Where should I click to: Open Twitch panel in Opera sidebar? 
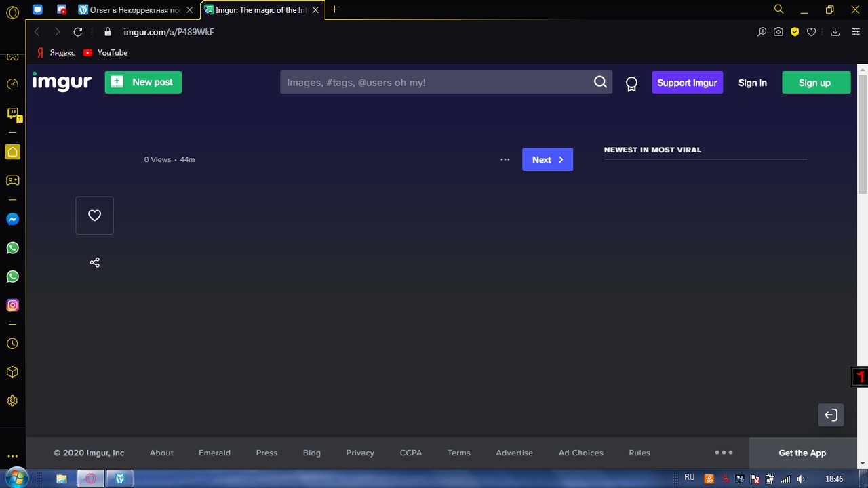(x=12, y=113)
